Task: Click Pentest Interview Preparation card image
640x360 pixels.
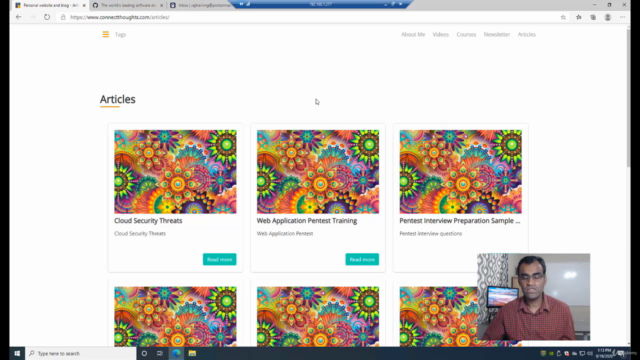Action: point(460,172)
